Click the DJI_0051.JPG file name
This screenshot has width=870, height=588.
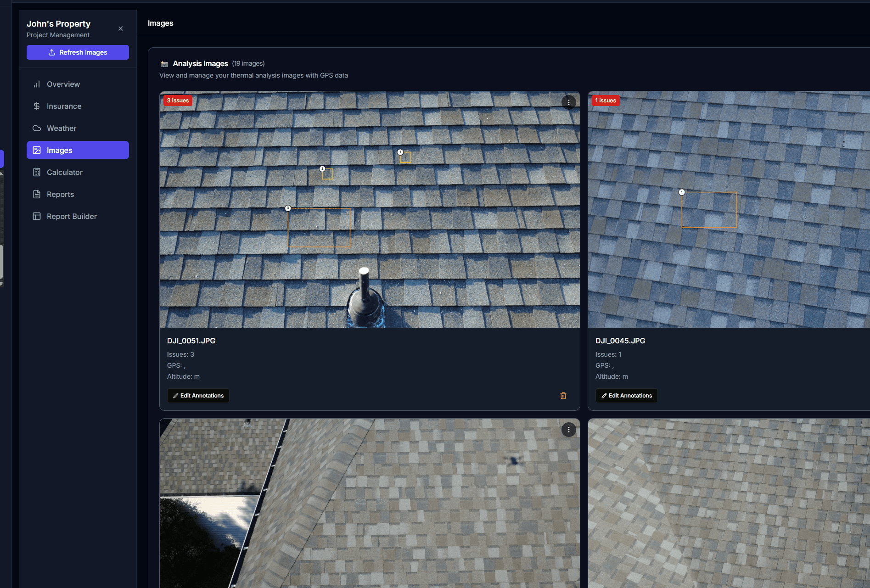pyautogui.click(x=191, y=341)
